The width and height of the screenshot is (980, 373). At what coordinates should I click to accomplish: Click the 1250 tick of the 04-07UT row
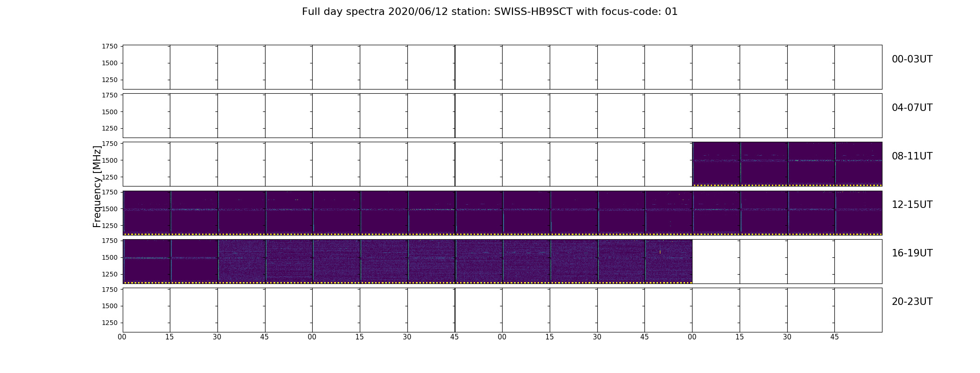click(109, 129)
